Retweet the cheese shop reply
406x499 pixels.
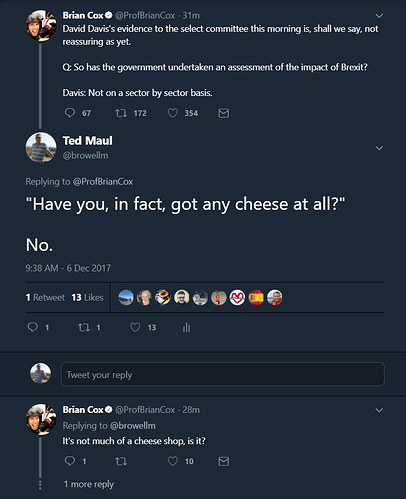(x=121, y=461)
